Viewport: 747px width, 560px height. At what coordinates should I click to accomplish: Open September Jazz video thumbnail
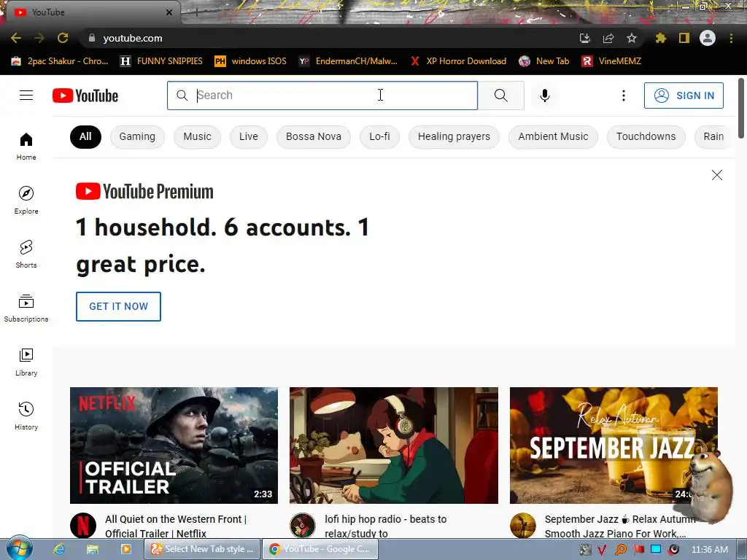(614, 446)
